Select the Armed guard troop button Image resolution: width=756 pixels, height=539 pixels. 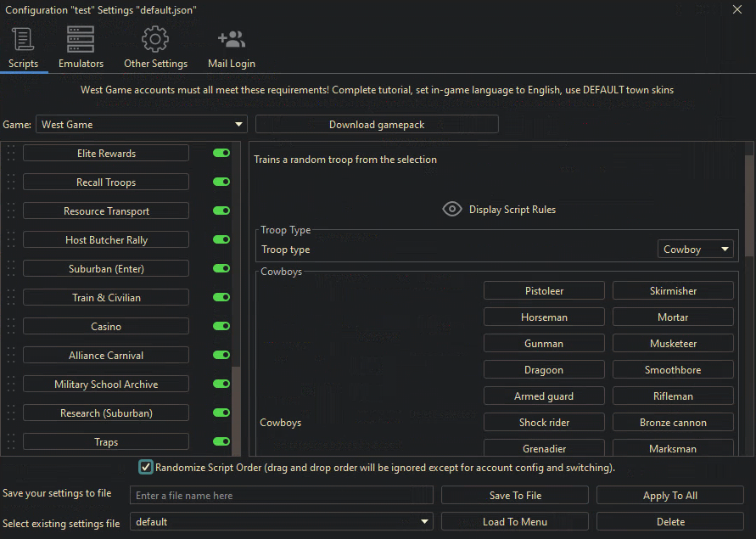[544, 396]
